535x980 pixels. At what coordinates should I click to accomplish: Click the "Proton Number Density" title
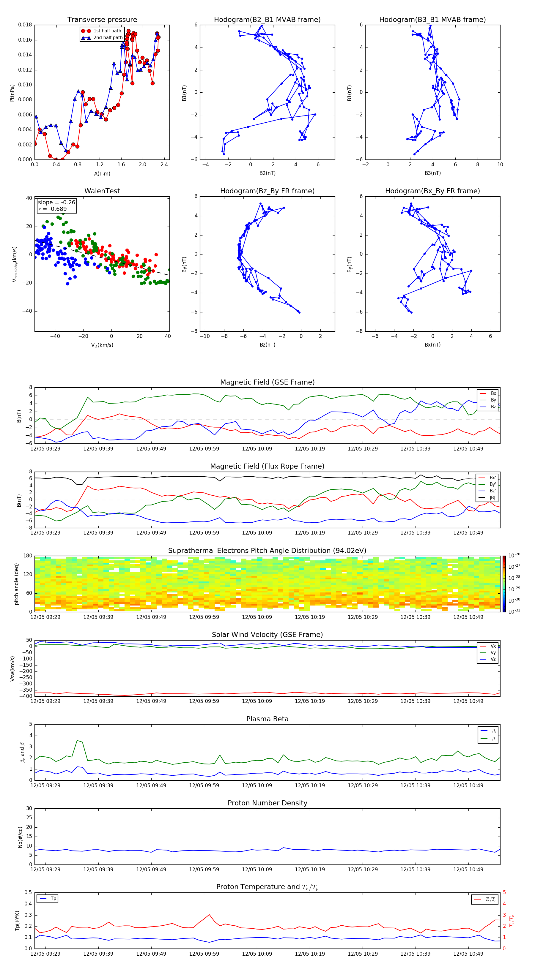[x=267, y=804]
